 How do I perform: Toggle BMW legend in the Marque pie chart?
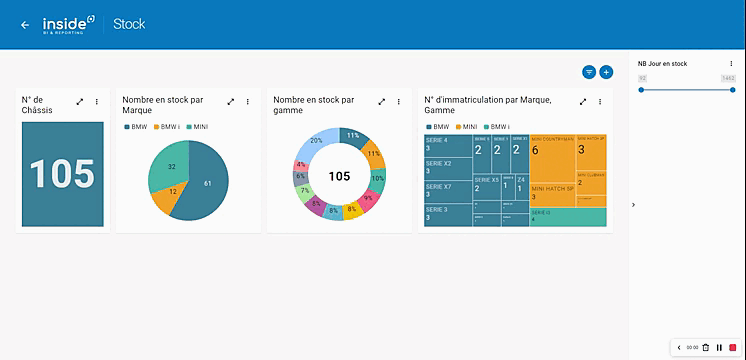(x=136, y=127)
